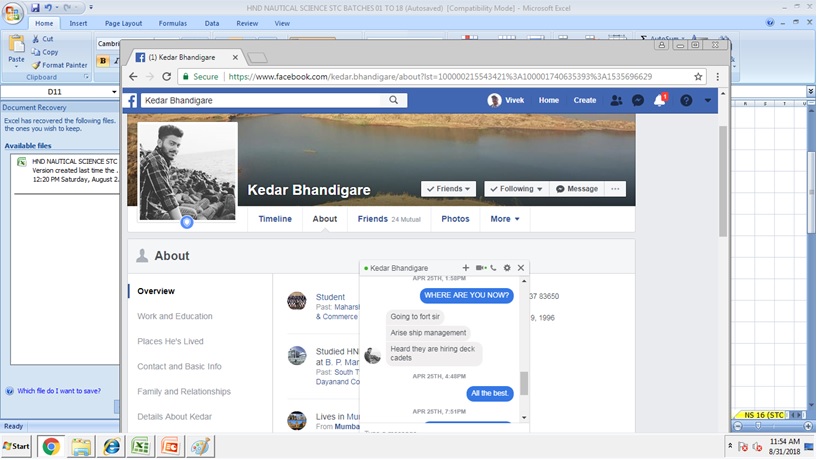Open the Messenger icon in Facebook header

(638, 101)
